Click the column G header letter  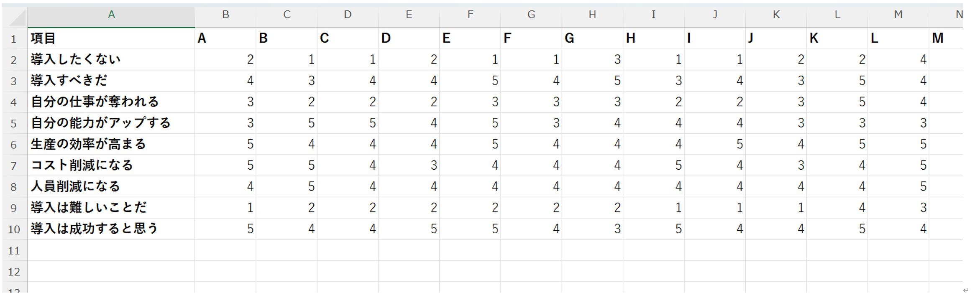point(531,15)
